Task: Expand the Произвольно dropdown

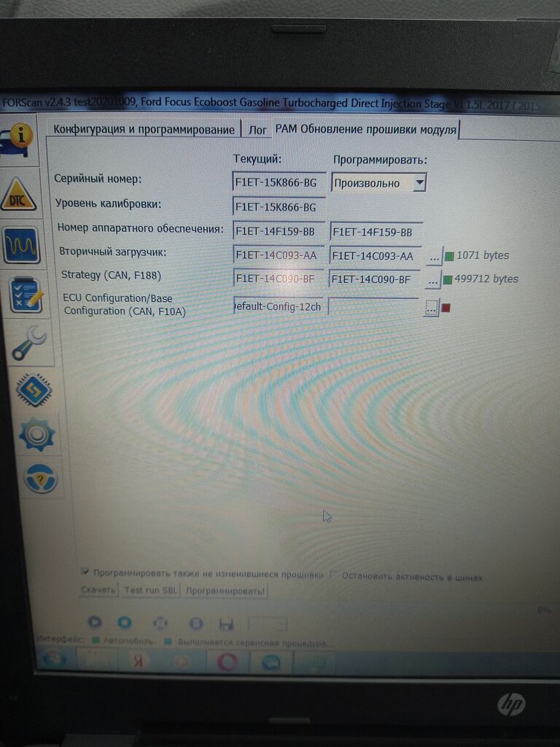Action: tap(419, 182)
